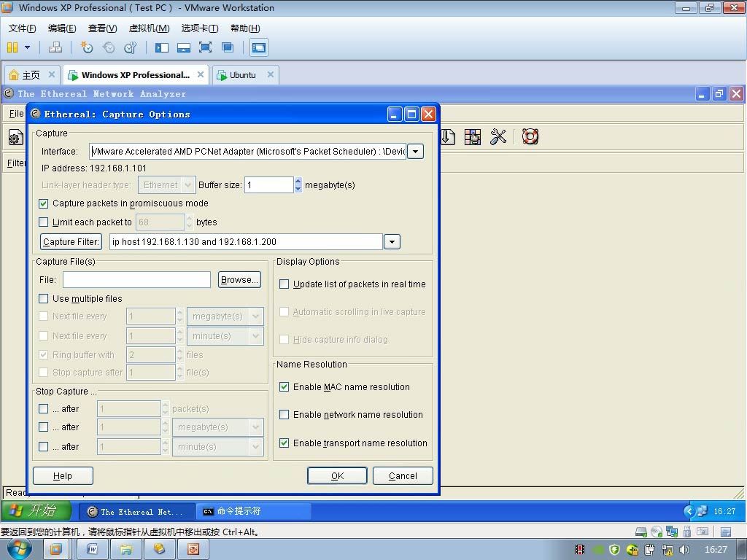Click VMware CD/DVD device status icon

click(x=657, y=532)
